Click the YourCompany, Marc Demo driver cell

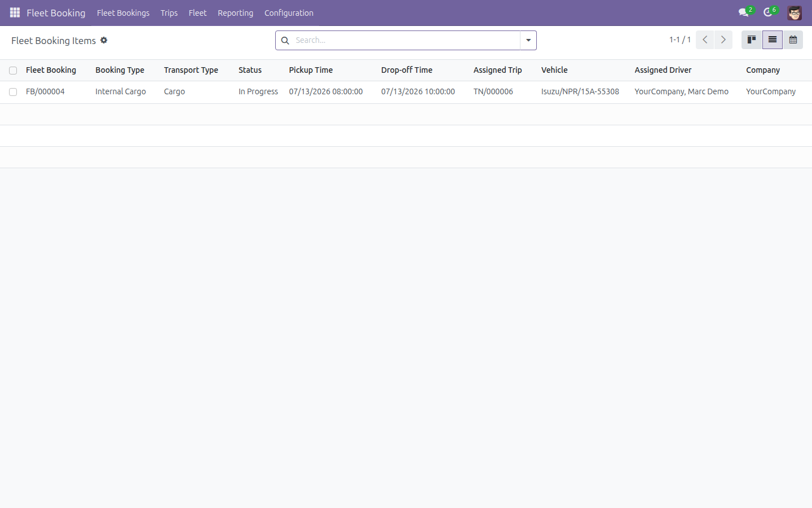(682, 91)
